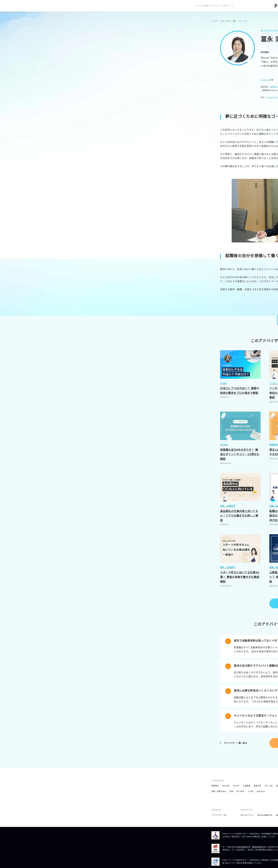This screenshot has height=868, width=278.
Task: Click the date 2025.12.12 under スポーツ好き article
Action: (226, 585)
